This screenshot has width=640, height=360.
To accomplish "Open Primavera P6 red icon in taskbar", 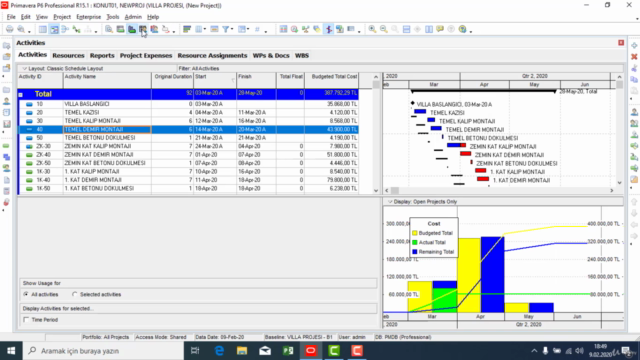I will coord(311,351).
